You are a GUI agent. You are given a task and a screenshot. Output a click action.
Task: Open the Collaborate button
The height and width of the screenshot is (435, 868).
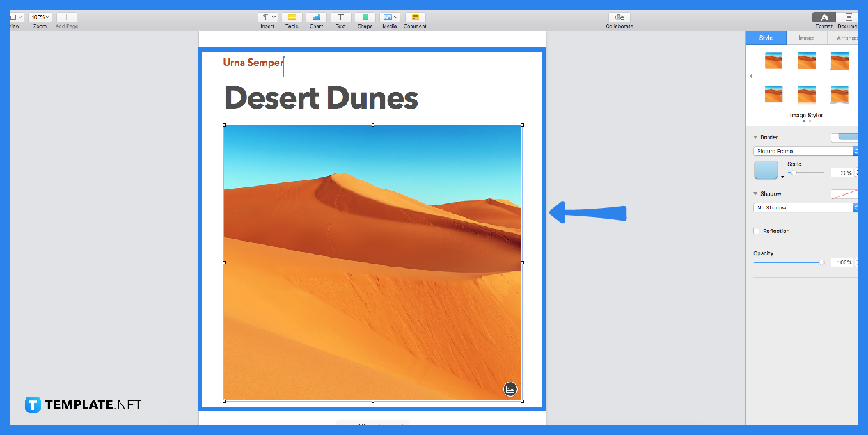619,17
